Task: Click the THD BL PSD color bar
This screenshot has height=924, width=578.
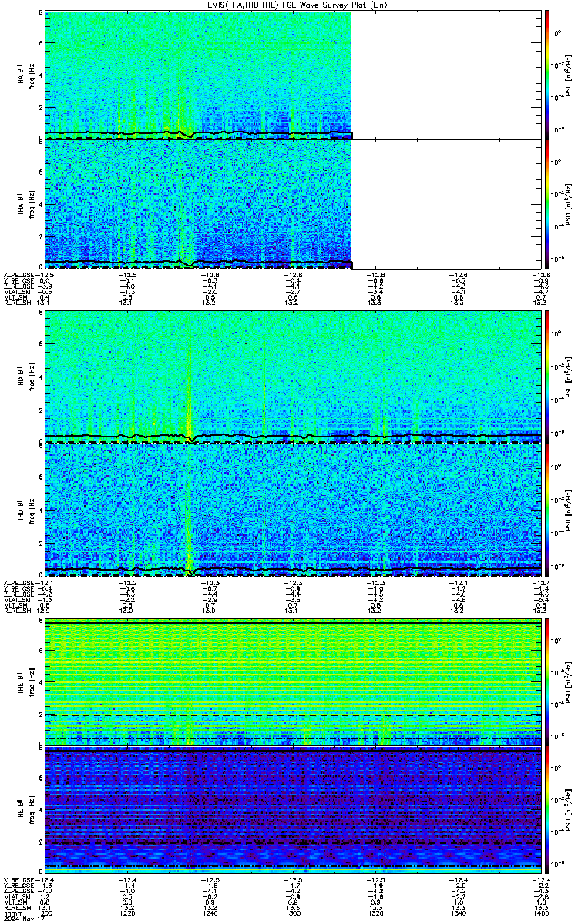Action: point(546,377)
